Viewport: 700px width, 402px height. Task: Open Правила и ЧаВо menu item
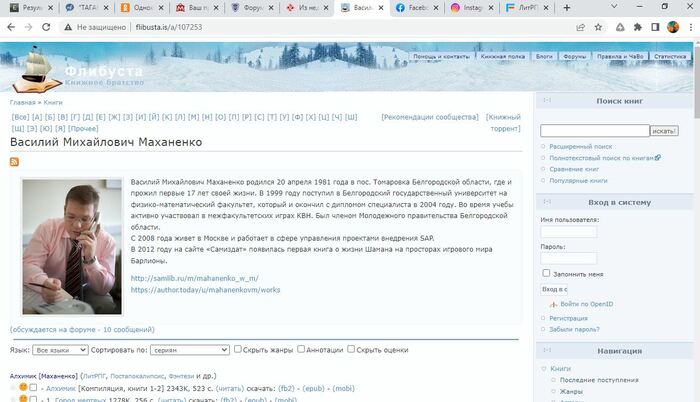[x=620, y=56]
